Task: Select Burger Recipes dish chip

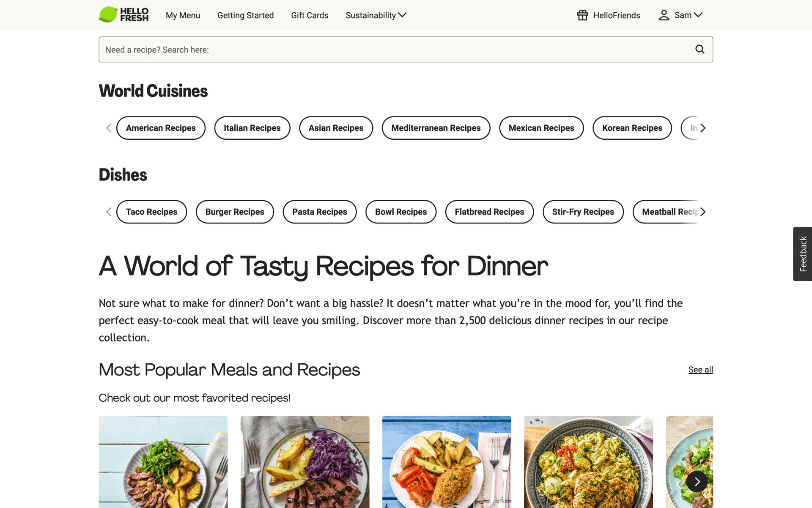Action: [x=235, y=212]
